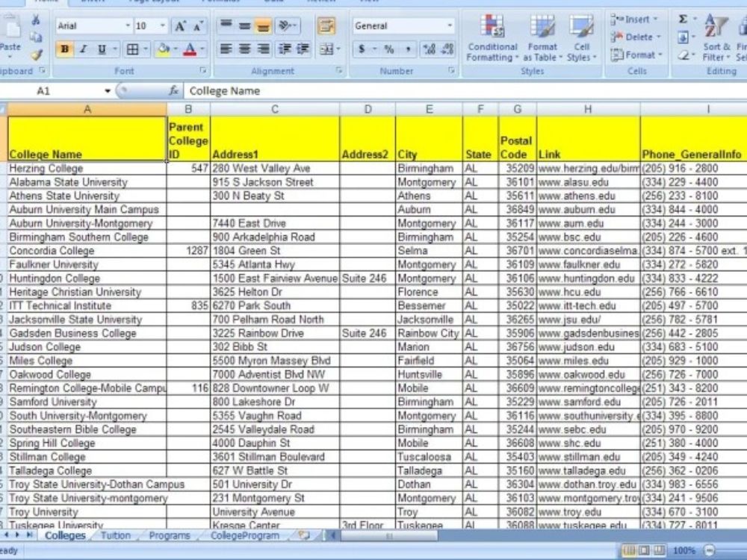The image size is (747, 560).
Task: Open the Borders dropdown arrow
Action: point(146,49)
